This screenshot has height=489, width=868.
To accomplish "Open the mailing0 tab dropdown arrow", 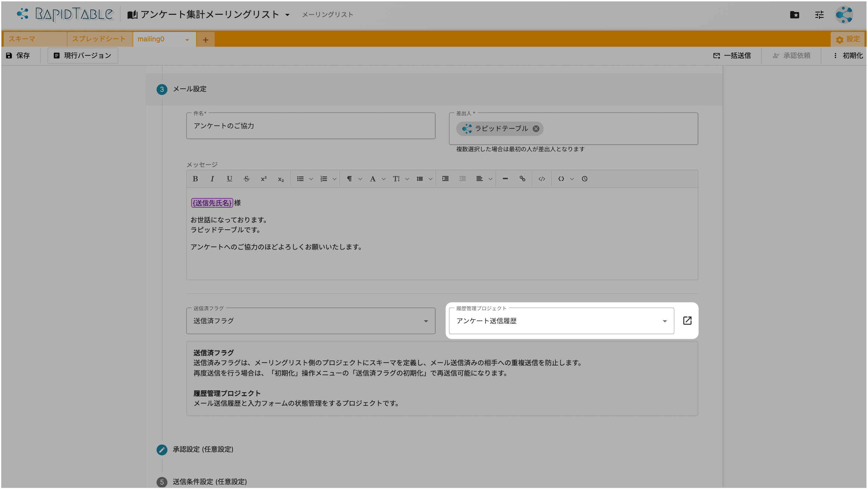I will pos(187,40).
